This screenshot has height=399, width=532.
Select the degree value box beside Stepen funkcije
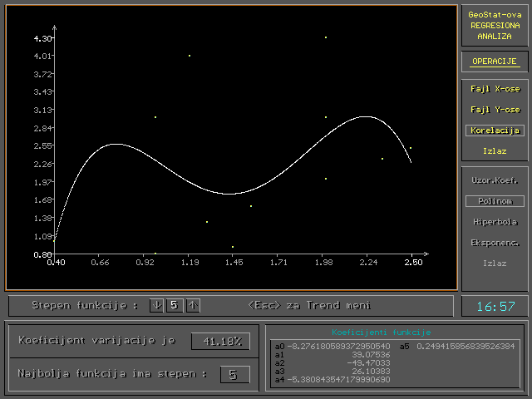175,305
